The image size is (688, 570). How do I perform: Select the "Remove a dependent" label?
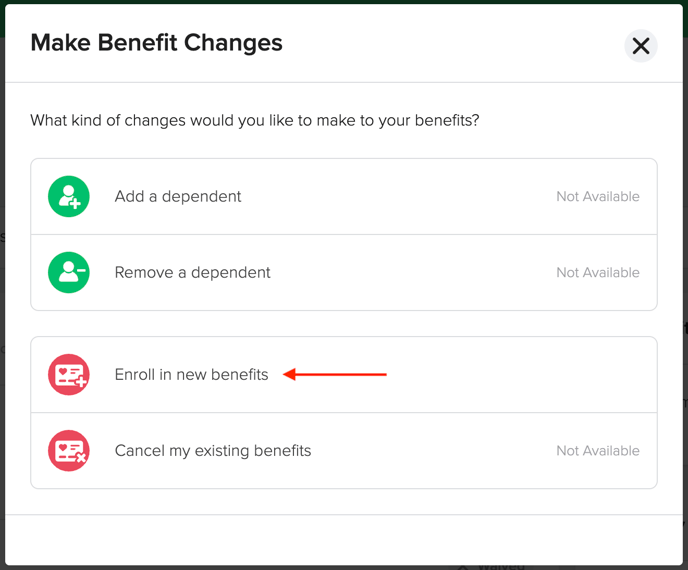click(x=192, y=272)
